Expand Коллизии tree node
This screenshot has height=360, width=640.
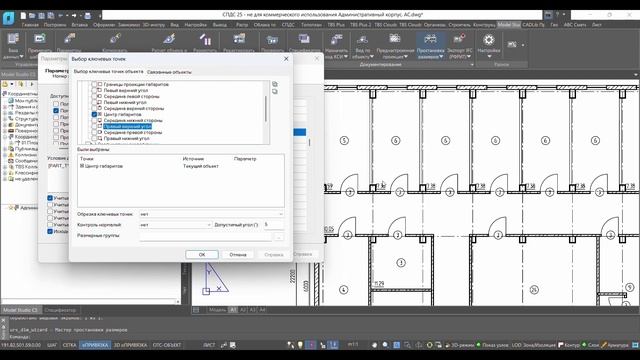[5, 155]
